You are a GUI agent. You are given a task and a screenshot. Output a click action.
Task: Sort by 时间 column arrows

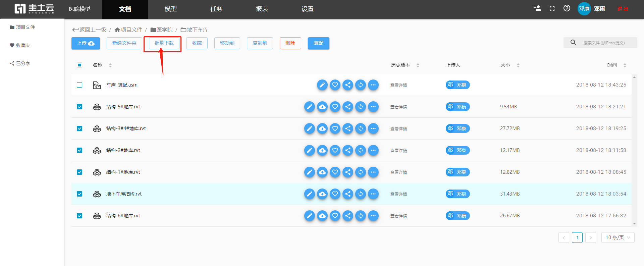(625, 65)
